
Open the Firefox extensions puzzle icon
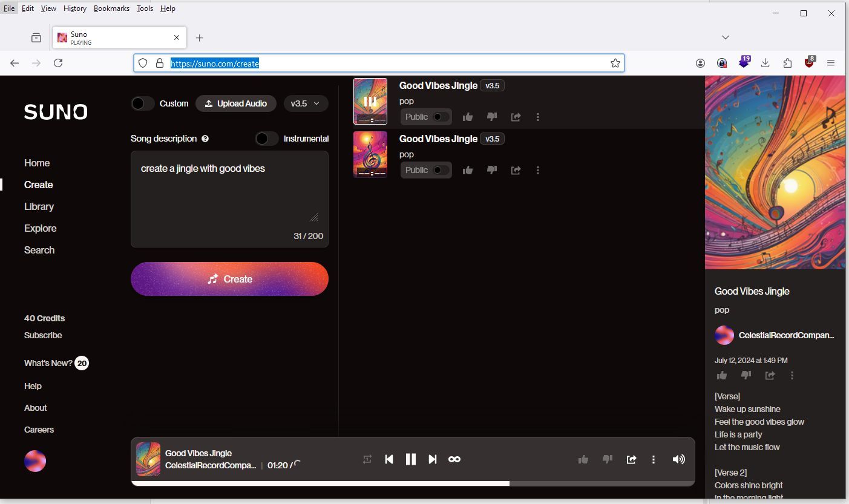[x=787, y=63]
